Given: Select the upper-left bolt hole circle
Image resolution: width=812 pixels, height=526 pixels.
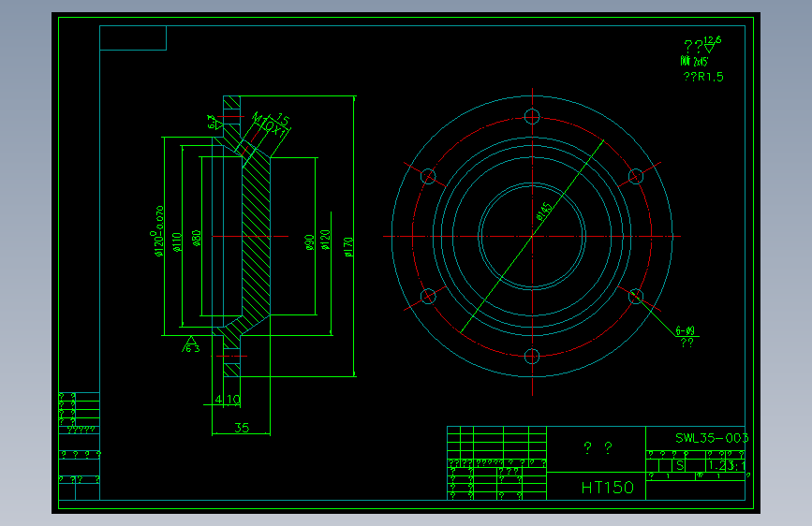Looking at the screenshot, I should point(428,177).
